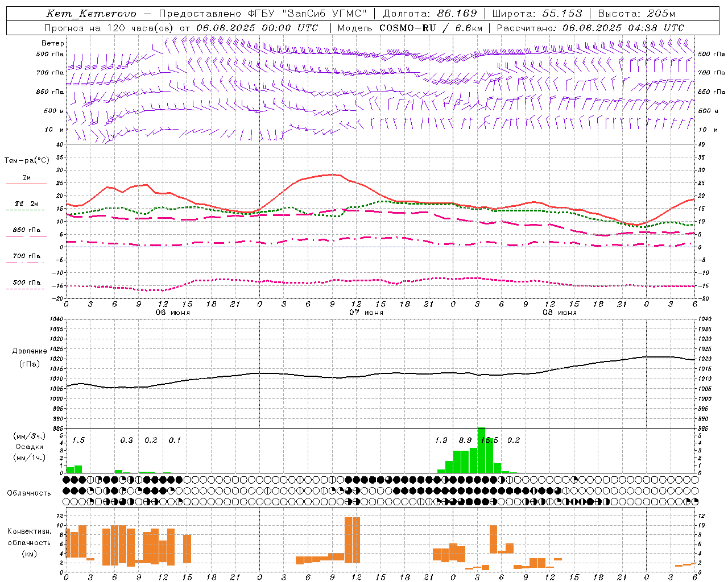Click the model name COSMO-RU / 6.6км
Screen dimensions: 728x582
coord(431,28)
